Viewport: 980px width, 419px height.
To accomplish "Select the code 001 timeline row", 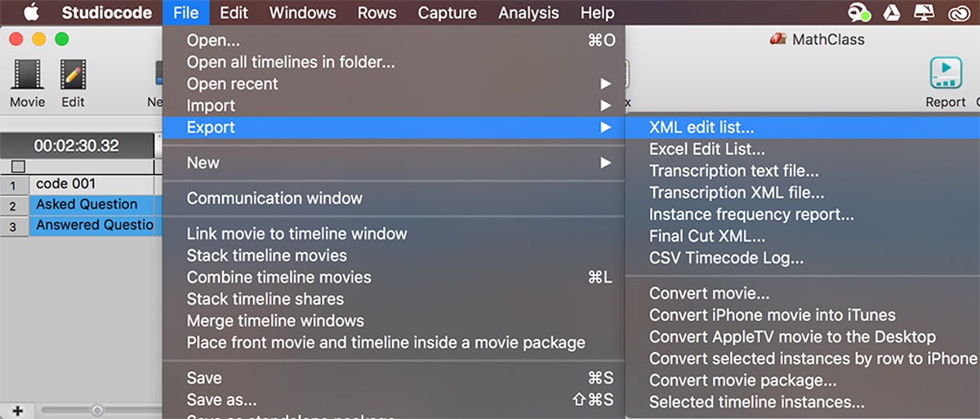I will [96, 185].
